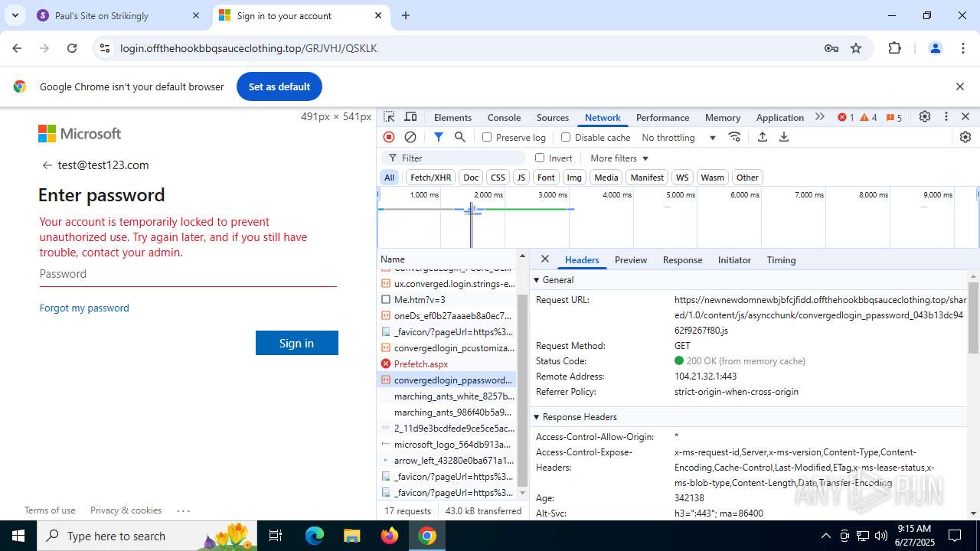Open more footer options ellipsis
The width and height of the screenshot is (980, 551).
point(183,510)
